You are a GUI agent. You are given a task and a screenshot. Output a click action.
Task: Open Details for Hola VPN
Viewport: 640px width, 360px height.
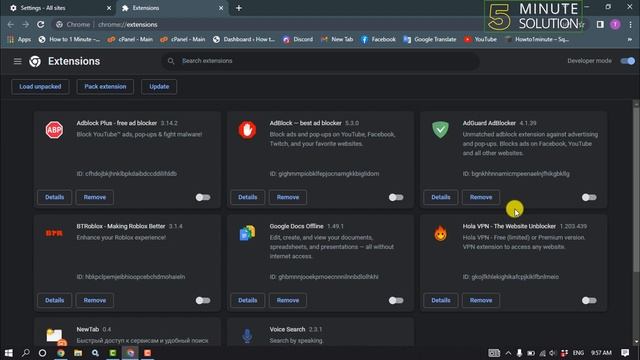(x=441, y=300)
